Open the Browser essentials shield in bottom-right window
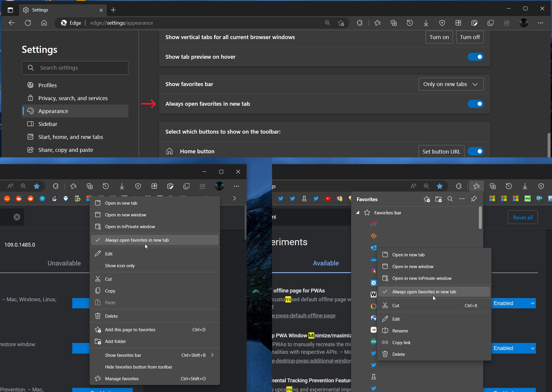Viewport: 552px width, 392px height. click(x=541, y=186)
